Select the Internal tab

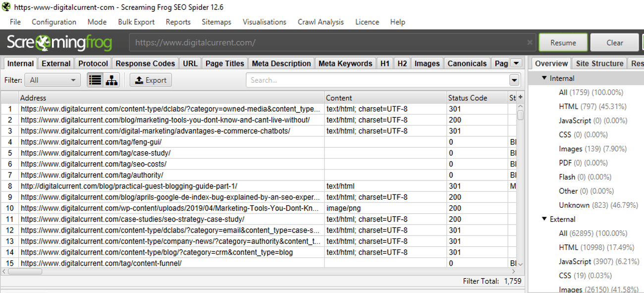point(20,63)
